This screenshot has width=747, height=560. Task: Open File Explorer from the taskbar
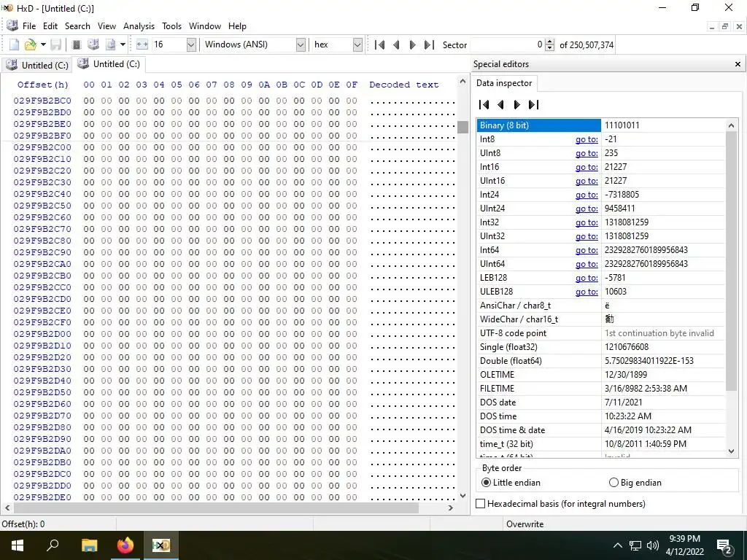(89, 545)
